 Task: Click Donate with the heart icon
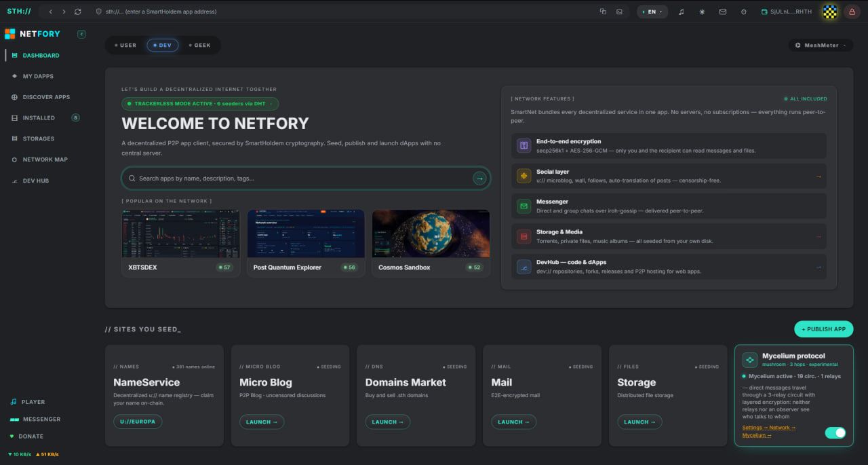[26, 436]
